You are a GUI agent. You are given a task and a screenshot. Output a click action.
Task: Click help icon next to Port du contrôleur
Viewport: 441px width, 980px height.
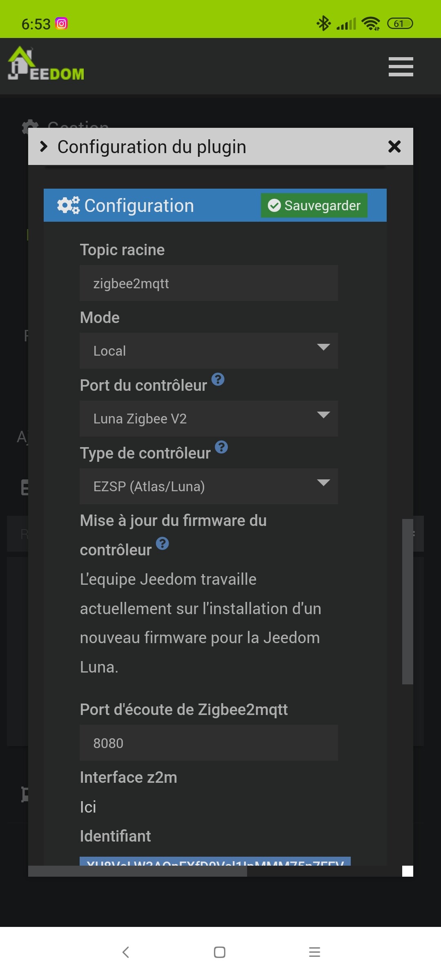tap(218, 379)
